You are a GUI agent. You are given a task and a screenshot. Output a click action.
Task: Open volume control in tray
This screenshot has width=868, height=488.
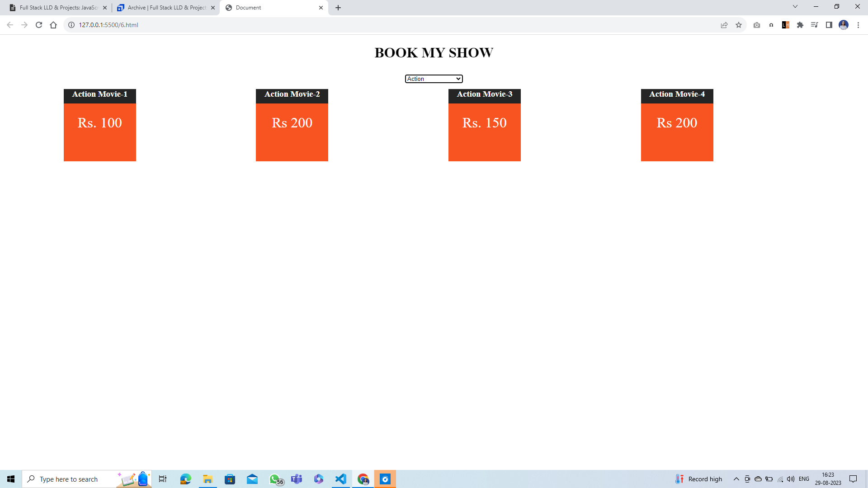click(x=791, y=479)
